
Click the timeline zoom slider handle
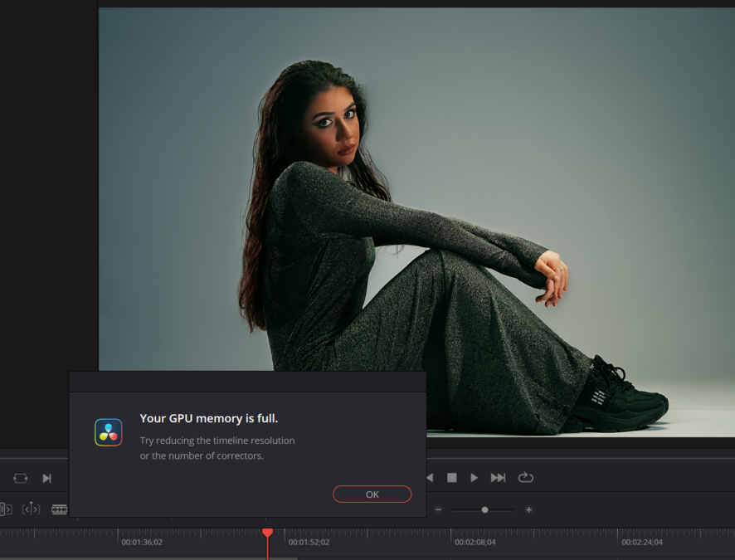[484, 509]
